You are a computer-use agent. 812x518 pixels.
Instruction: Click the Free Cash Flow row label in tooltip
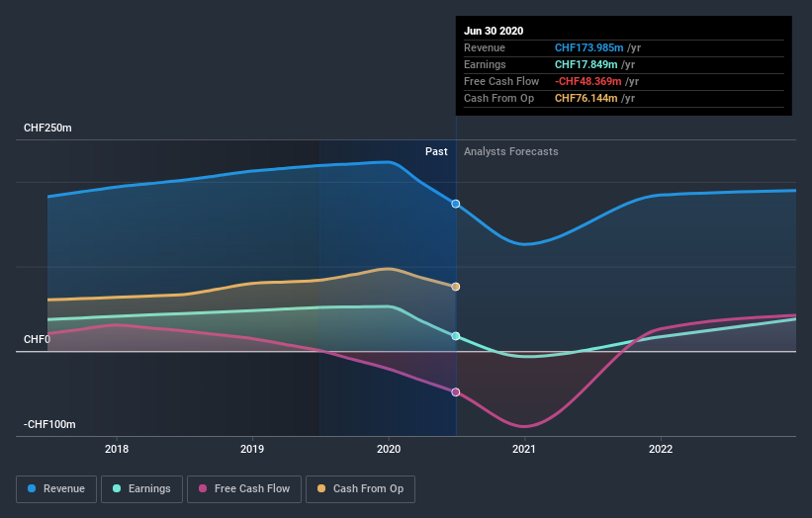click(x=501, y=81)
